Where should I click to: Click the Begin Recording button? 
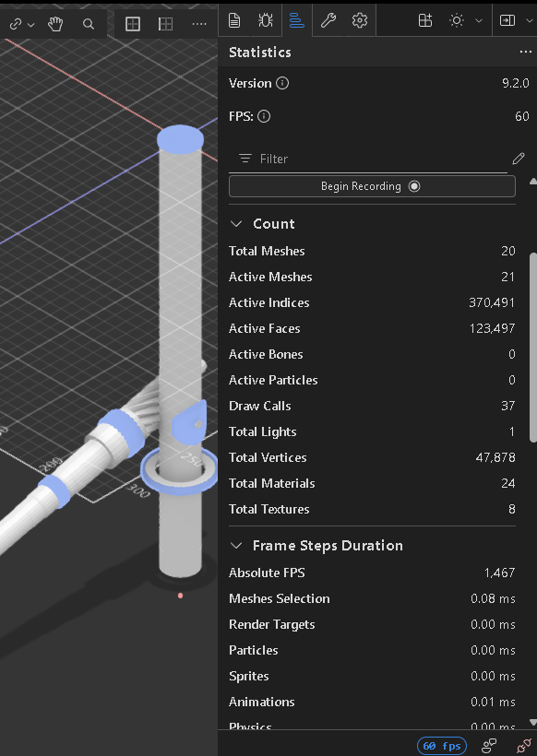point(372,186)
